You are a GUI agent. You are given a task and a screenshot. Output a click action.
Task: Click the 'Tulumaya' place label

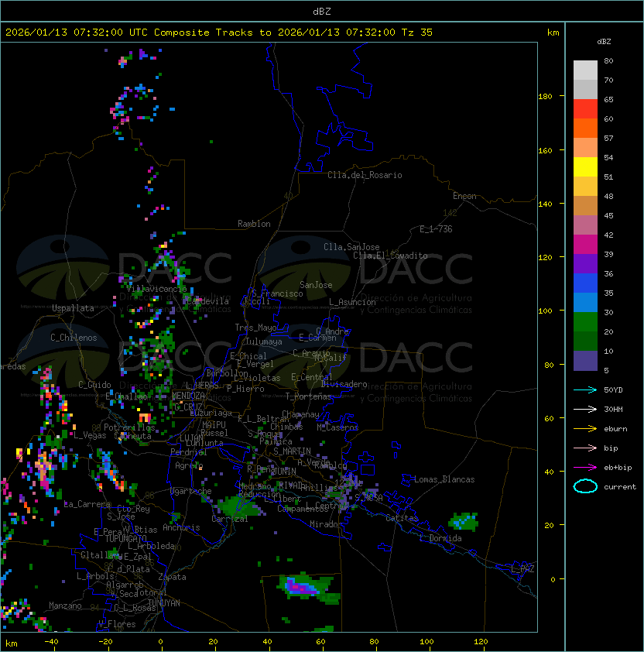(264, 341)
